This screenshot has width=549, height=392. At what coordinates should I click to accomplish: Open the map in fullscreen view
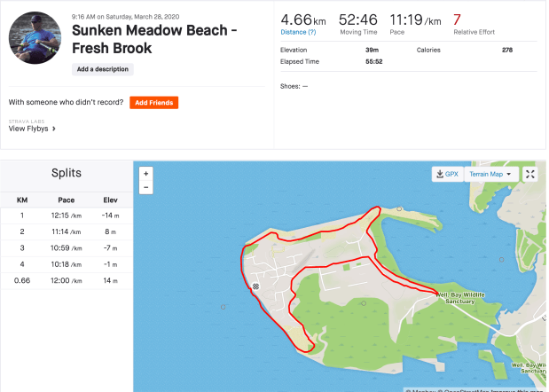(529, 175)
